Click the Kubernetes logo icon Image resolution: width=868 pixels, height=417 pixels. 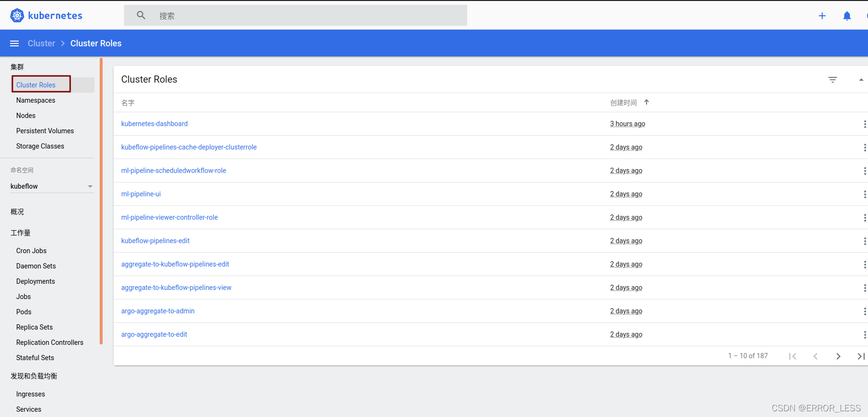(17, 15)
